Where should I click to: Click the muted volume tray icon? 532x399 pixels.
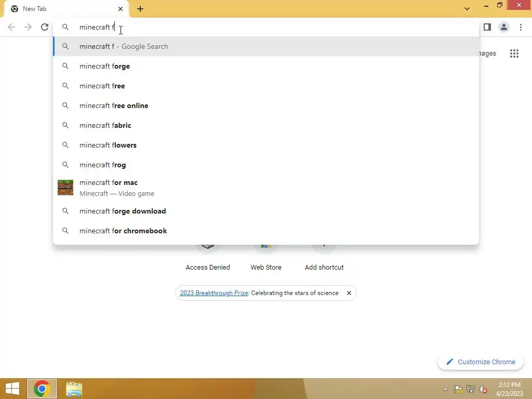(x=483, y=389)
